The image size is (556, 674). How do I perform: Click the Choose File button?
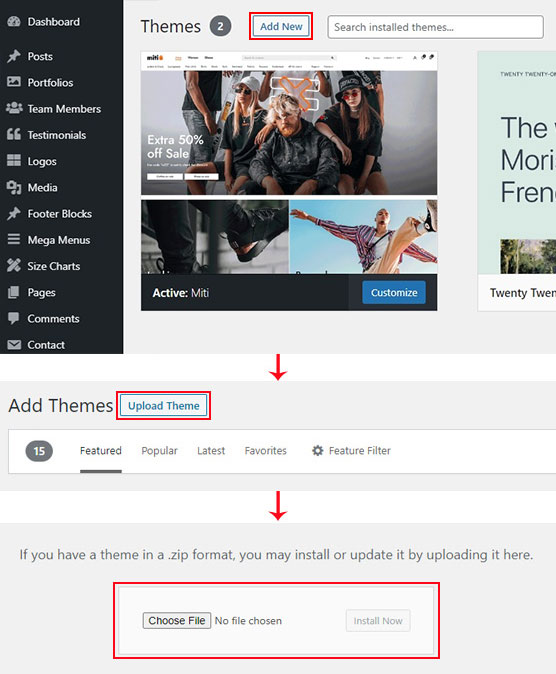[x=177, y=620]
